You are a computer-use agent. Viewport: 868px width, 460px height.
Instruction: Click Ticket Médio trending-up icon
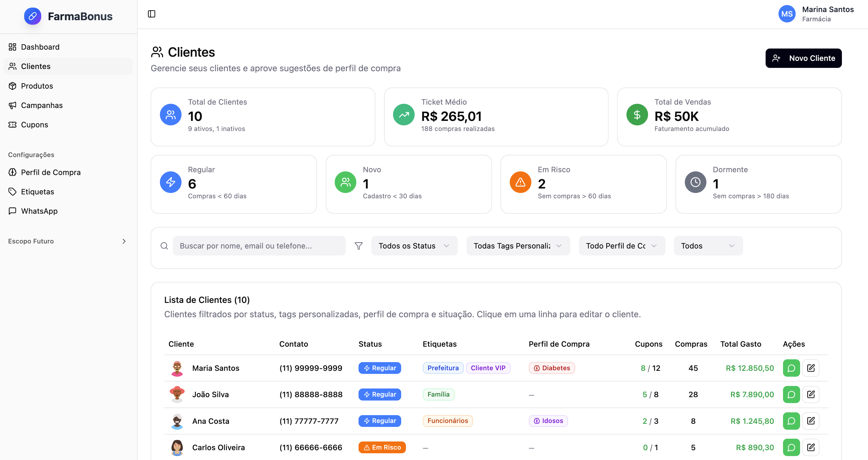coord(404,114)
